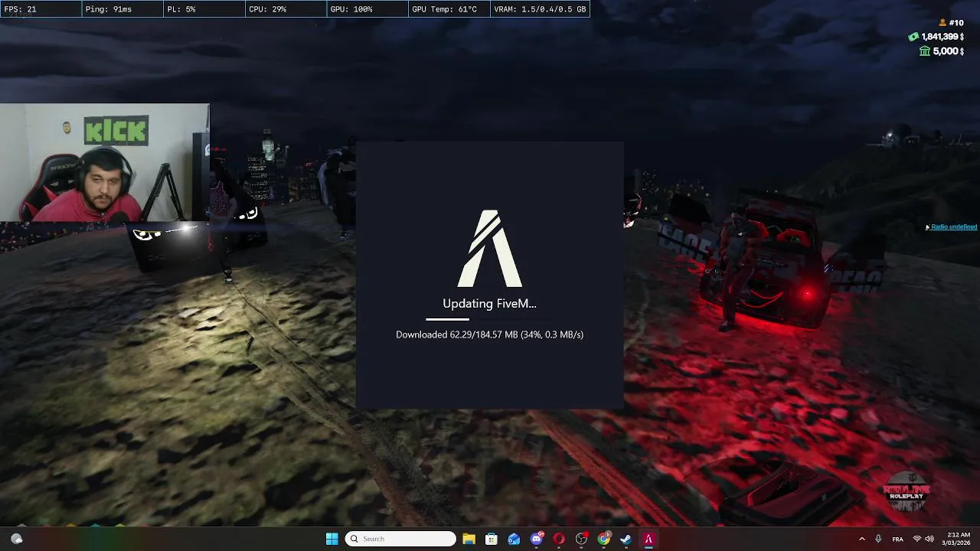Viewport: 980px width, 551px height.
Task: Open the Windows Start menu
Action: click(x=332, y=539)
